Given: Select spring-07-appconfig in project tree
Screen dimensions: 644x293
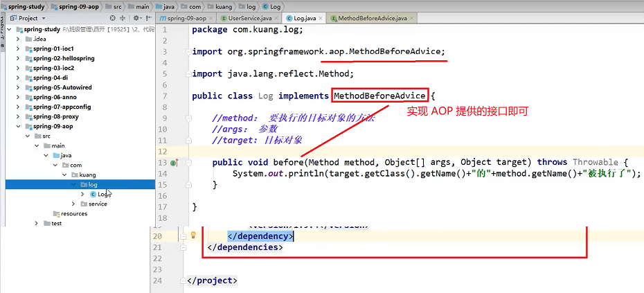Looking at the screenshot, I should coord(62,107).
